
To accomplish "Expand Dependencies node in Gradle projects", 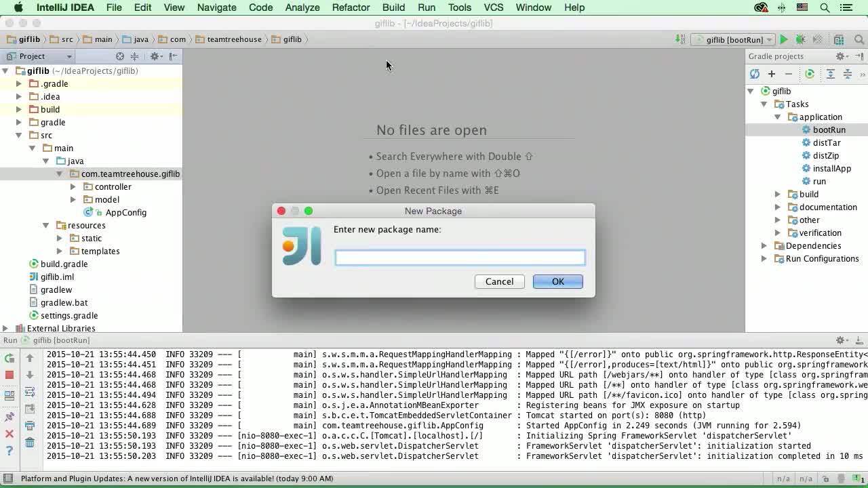I will 764,246.
